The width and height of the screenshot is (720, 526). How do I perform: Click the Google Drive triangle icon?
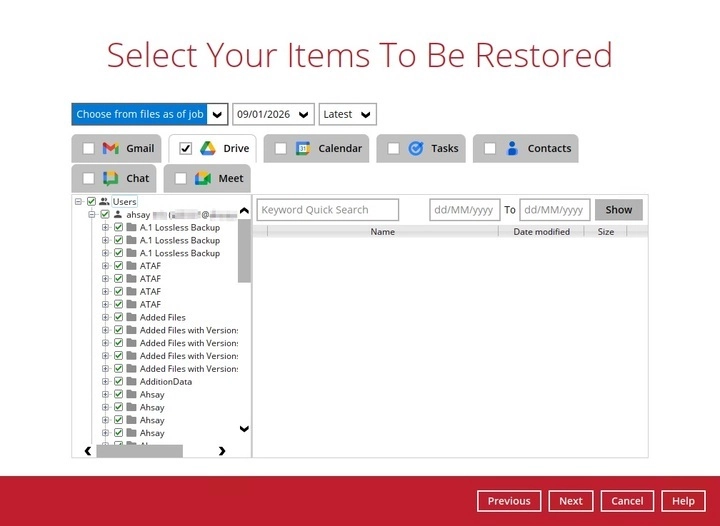[x=208, y=149]
